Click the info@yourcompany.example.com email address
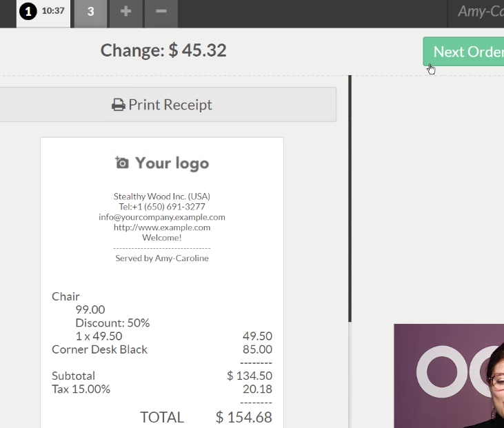This screenshot has width=504, height=428. (x=162, y=216)
